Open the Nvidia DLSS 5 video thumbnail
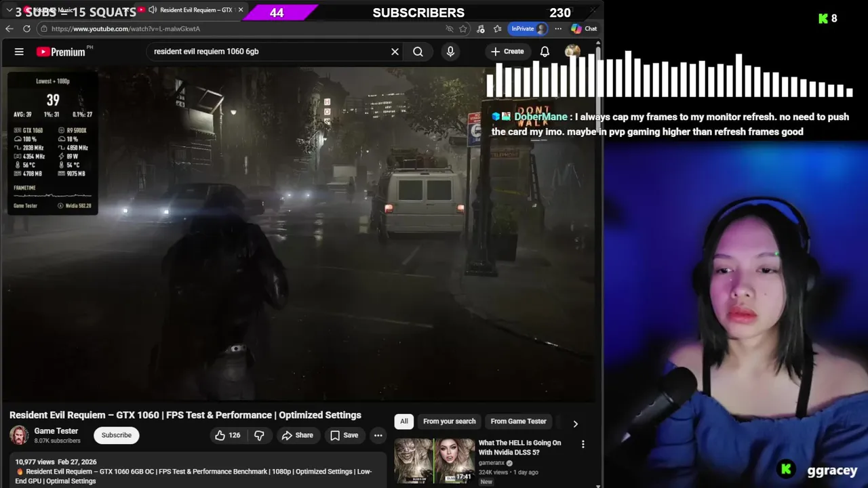Viewport: 868px width, 488px height. click(434, 460)
